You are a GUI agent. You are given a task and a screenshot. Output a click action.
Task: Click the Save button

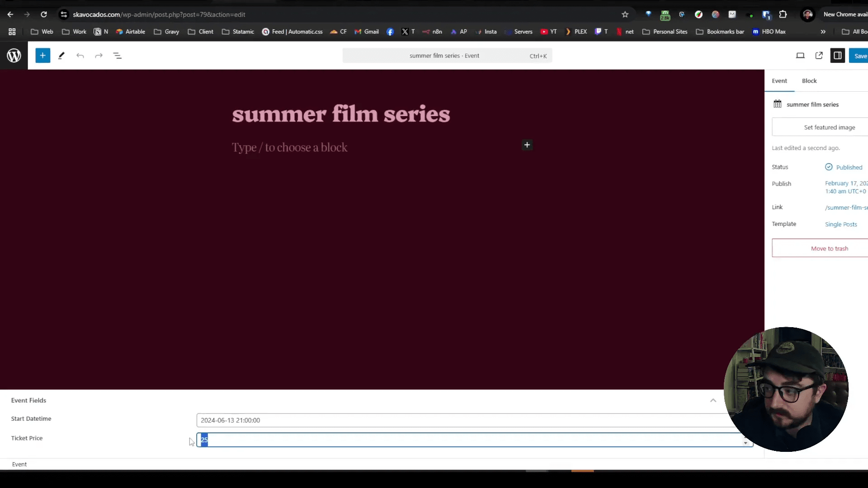coord(861,55)
